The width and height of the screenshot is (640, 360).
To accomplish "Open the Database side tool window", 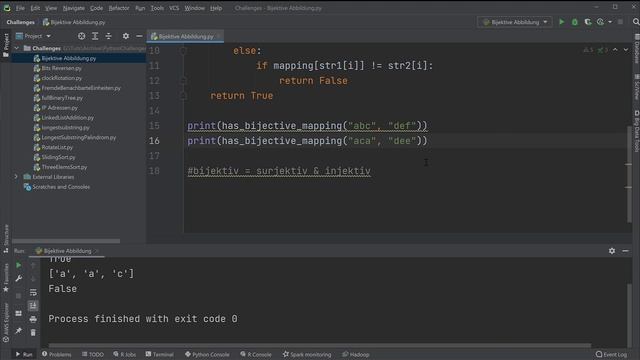I will click(636, 49).
